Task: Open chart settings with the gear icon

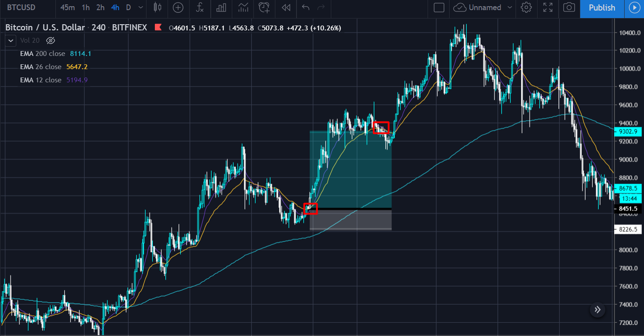Action: 526,8
